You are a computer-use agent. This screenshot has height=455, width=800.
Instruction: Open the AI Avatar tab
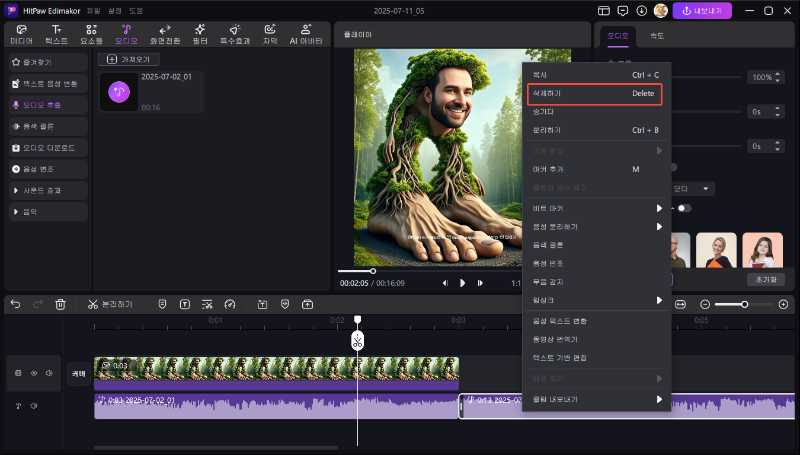(306, 35)
